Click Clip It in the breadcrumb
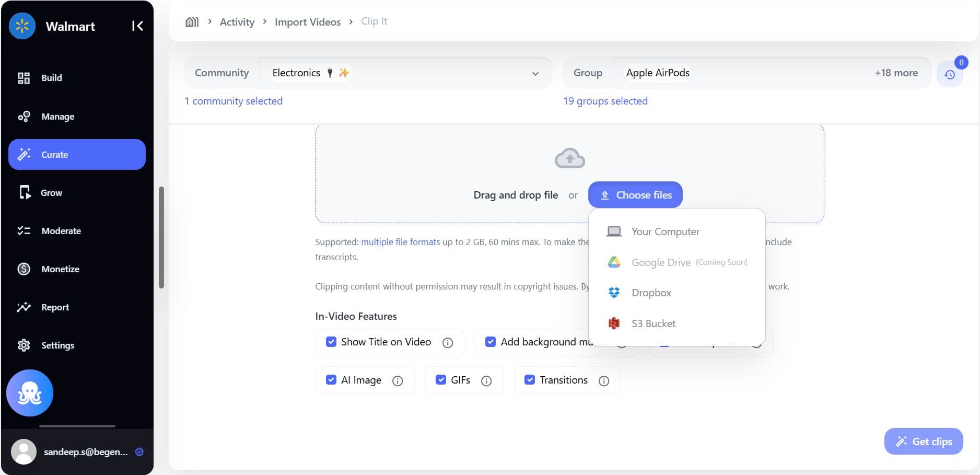Viewport: 980px width, 475px height. click(x=374, y=21)
